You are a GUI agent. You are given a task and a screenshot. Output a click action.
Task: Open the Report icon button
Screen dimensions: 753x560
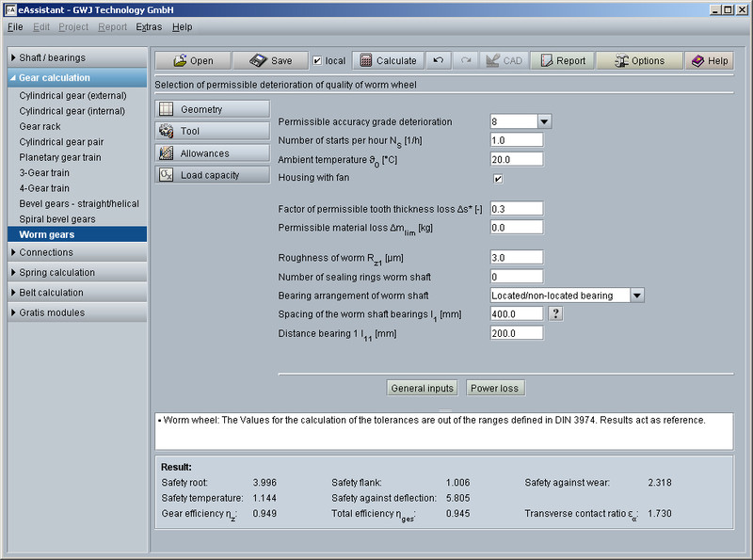coord(547,61)
